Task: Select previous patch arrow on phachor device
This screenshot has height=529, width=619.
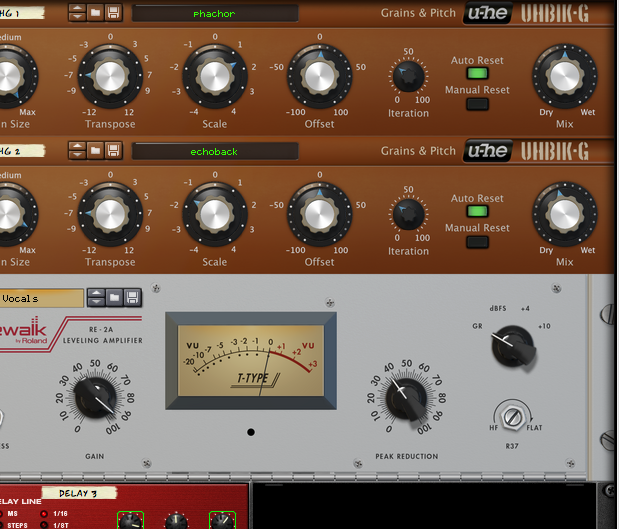Action: click(x=77, y=9)
